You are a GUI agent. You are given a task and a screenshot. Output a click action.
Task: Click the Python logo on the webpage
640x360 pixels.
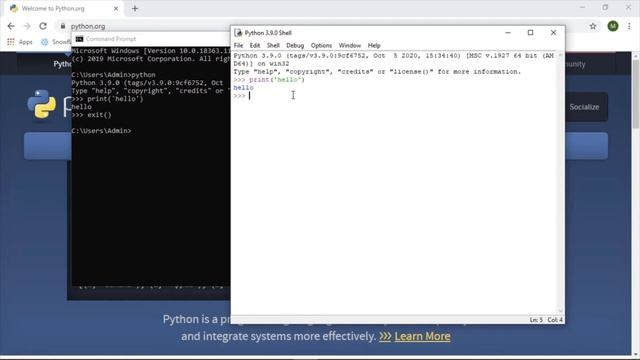(x=42, y=104)
